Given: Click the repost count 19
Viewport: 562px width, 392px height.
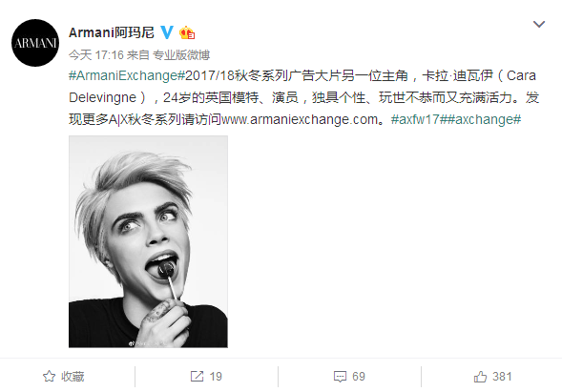Looking at the screenshot, I should (216, 377).
